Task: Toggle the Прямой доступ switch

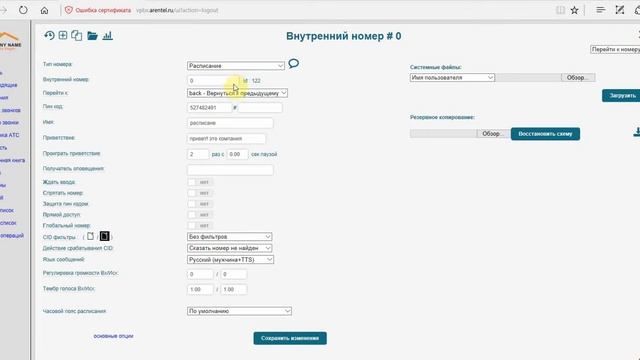Action: click(200, 215)
